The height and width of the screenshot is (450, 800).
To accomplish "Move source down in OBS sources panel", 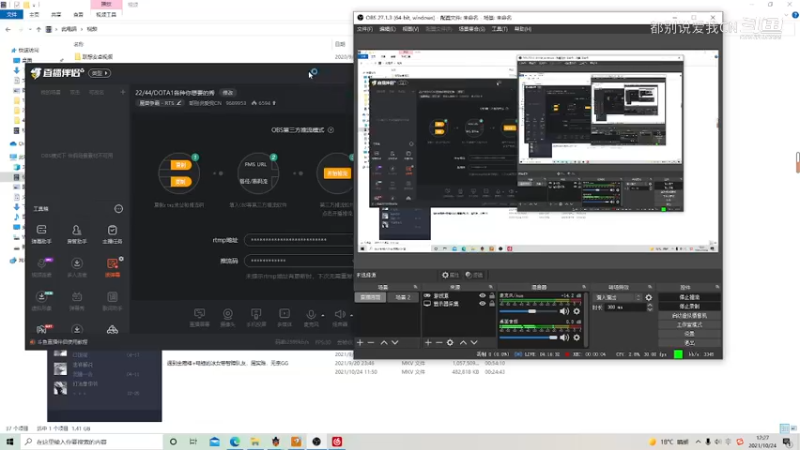I will click(474, 342).
